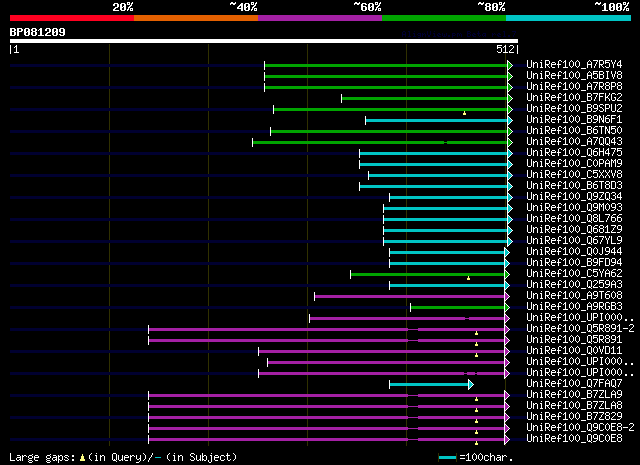The width and height of the screenshot is (640, 465).
Task: Click the white query sequence bar
Action: 264,41
